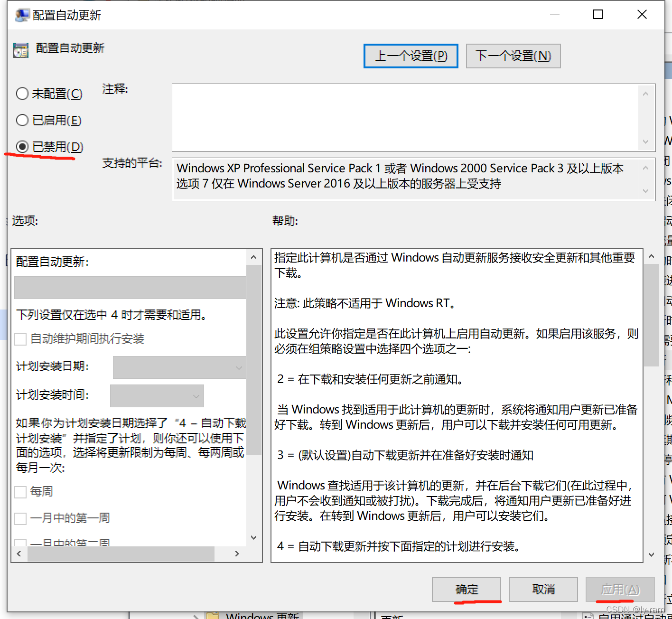Toggle the 每周 checkbox
Image resolution: width=672 pixels, height=619 pixels.
coord(20,492)
